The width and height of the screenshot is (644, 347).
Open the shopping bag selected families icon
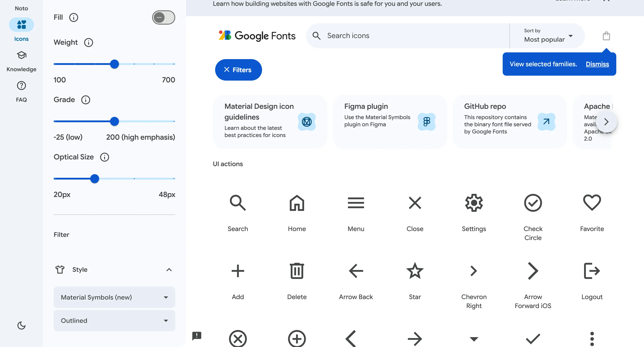click(606, 36)
